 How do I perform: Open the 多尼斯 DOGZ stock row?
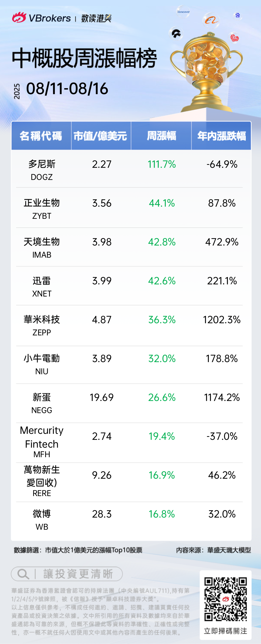(x=42, y=170)
